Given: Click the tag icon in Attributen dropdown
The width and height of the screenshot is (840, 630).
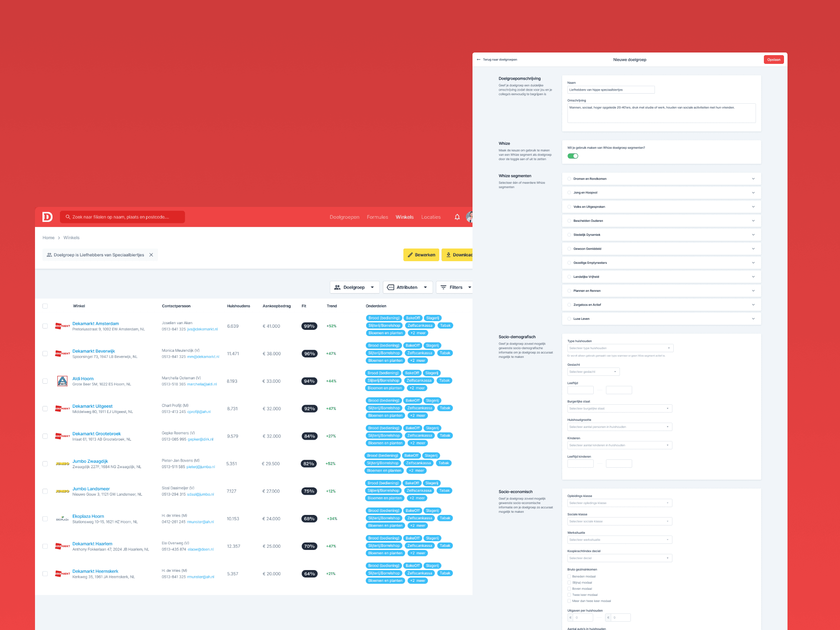Looking at the screenshot, I should [x=391, y=287].
